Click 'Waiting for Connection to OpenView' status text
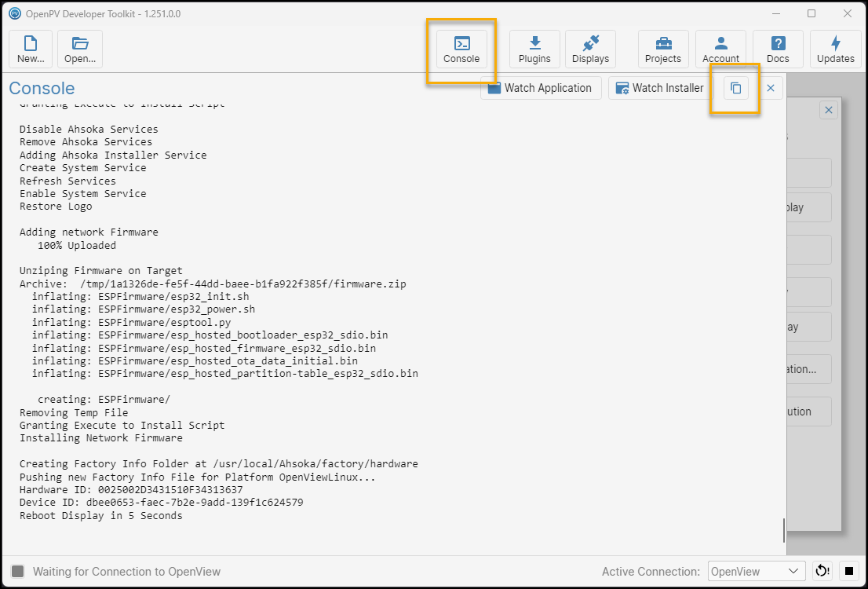 click(x=127, y=571)
